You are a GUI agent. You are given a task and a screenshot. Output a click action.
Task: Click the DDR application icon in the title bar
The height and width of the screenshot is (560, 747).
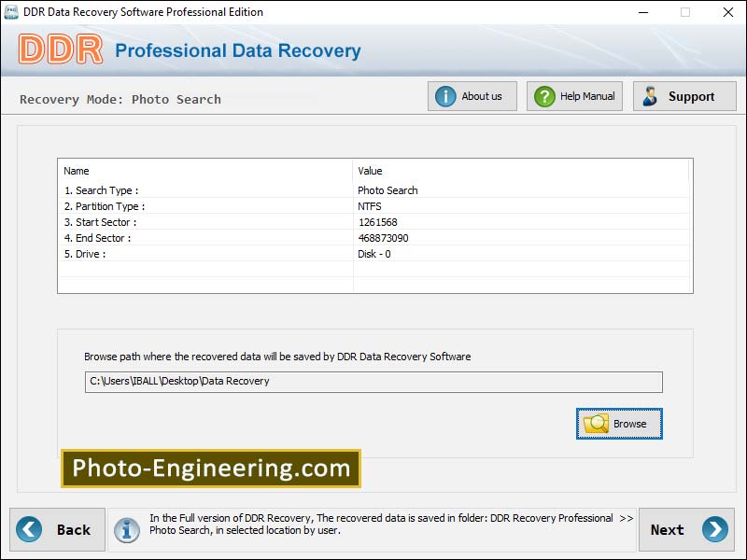(x=10, y=12)
